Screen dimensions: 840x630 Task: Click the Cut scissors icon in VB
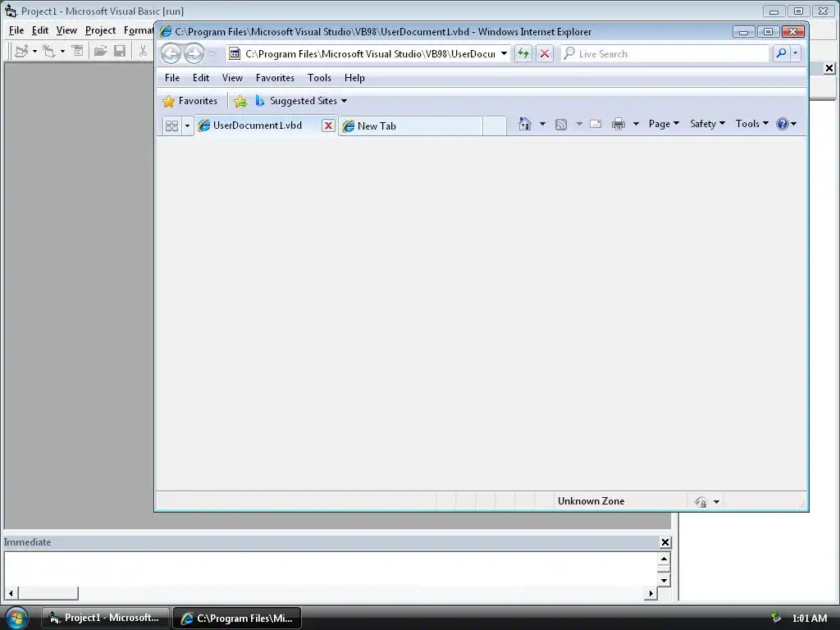coord(143,51)
